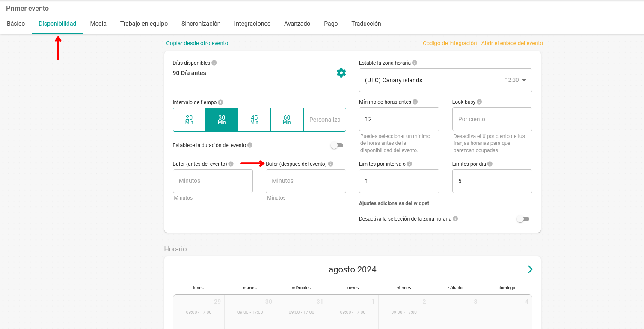Viewport: 644px width, 329px height.
Task: Click Abrir el enlace del evento
Action: tap(512, 43)
